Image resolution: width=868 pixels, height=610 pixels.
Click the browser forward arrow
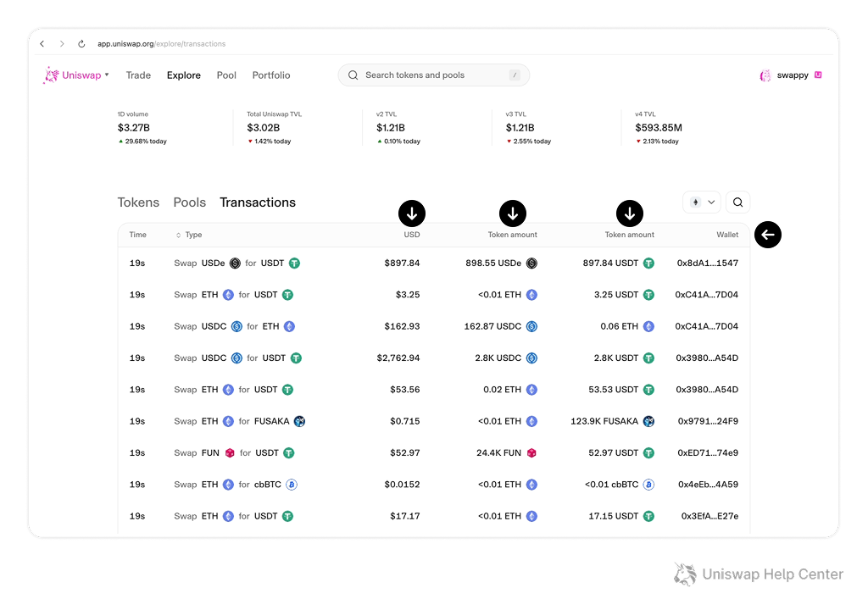pyautogui.click(x=61, y=44)
